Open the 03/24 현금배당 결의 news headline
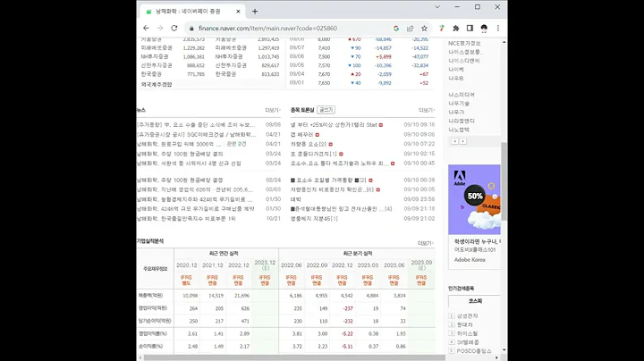The image size is (644, 361). pos(180,154)
